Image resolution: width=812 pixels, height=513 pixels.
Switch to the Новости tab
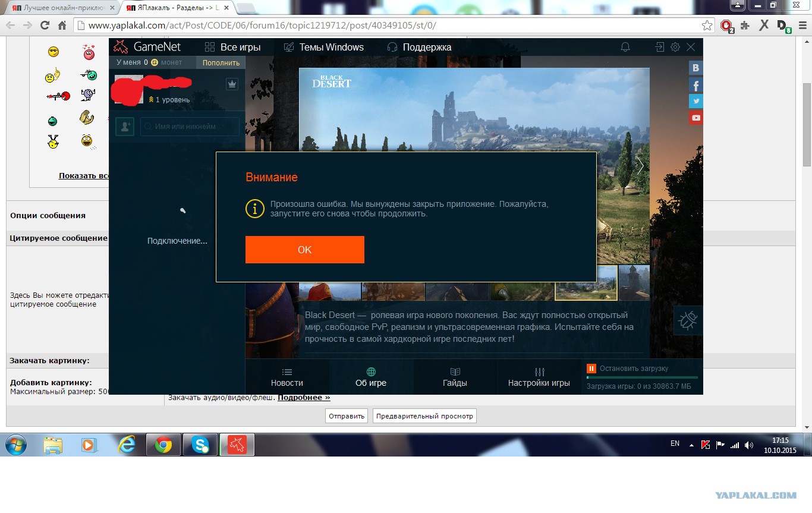[x=287, y=377]
